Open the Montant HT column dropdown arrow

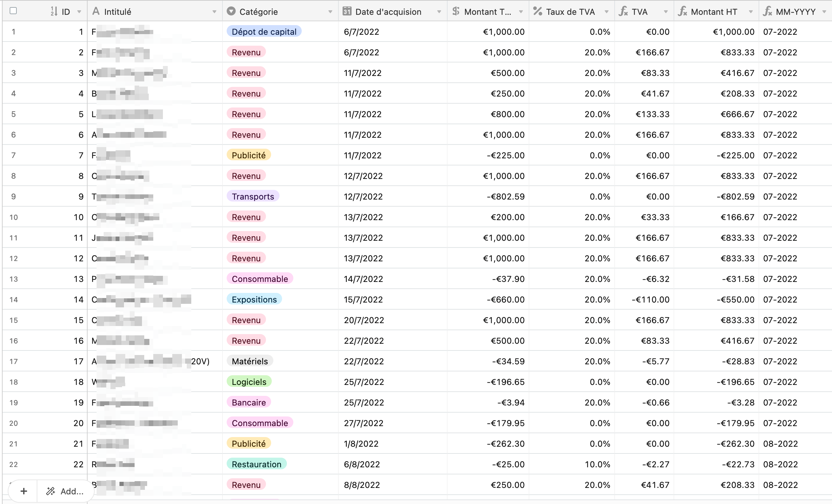click(751, 12)
